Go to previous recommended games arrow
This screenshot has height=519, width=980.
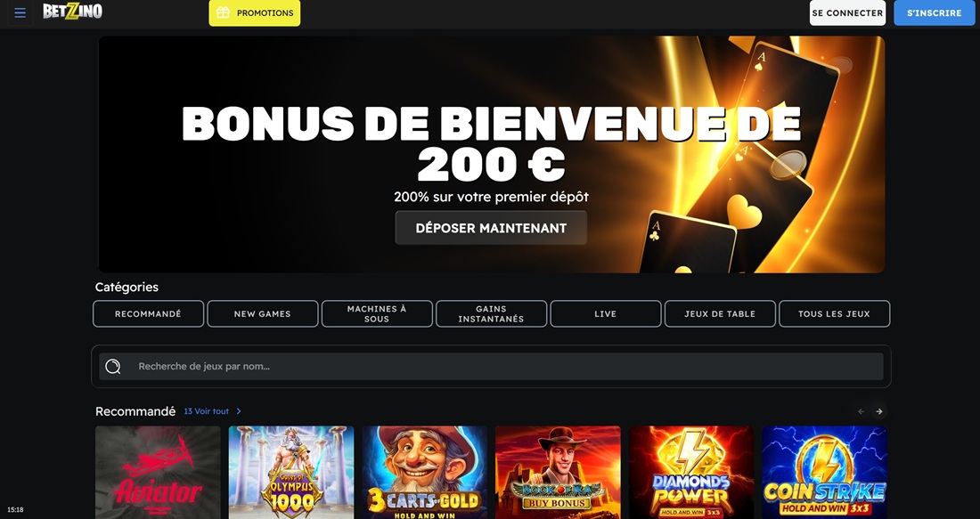coord(861,411)
